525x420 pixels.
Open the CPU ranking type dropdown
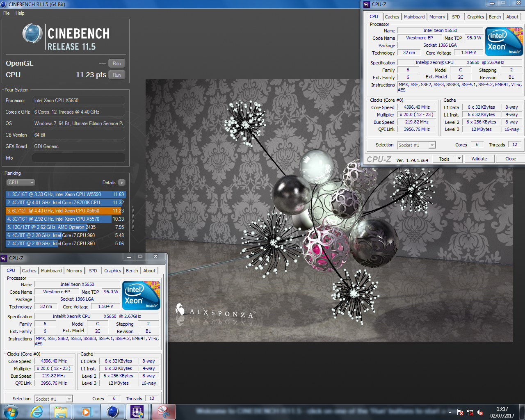tap(21, 183)
